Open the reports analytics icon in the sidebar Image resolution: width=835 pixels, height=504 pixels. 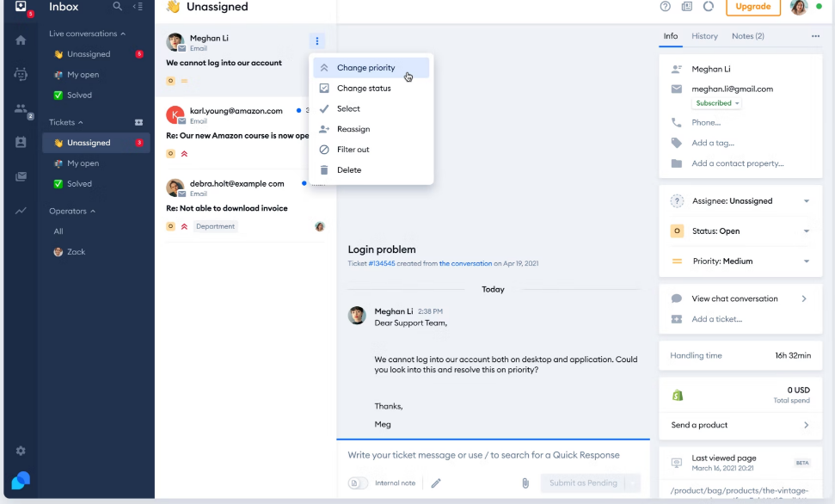(20, 208)
